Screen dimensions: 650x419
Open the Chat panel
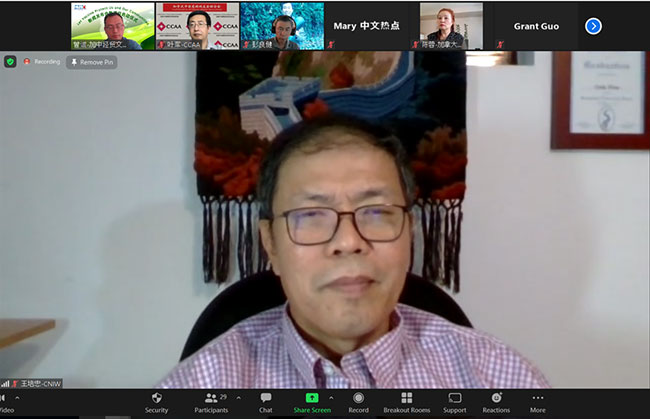266,403
